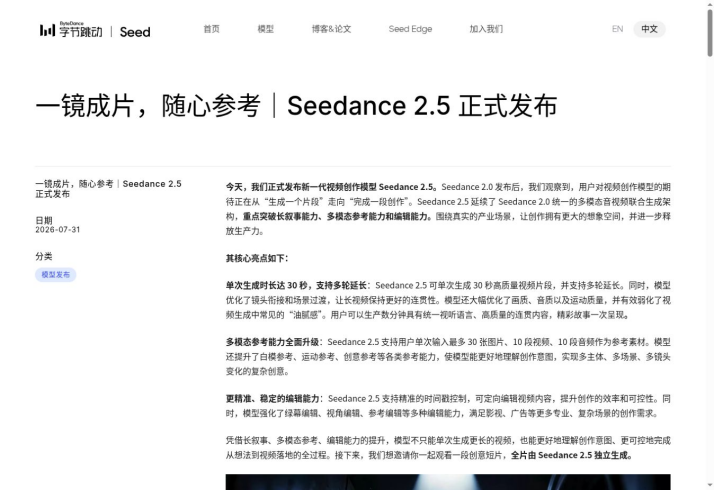714x491 pixels.
Task: Open 加入我们 in the top navigation
Action: (486, 29)
